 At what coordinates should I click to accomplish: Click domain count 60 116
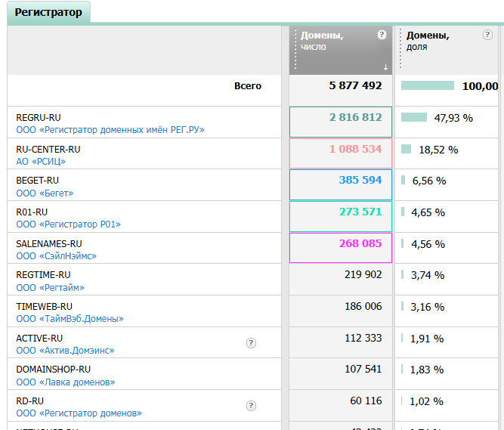tap(366, 401)
